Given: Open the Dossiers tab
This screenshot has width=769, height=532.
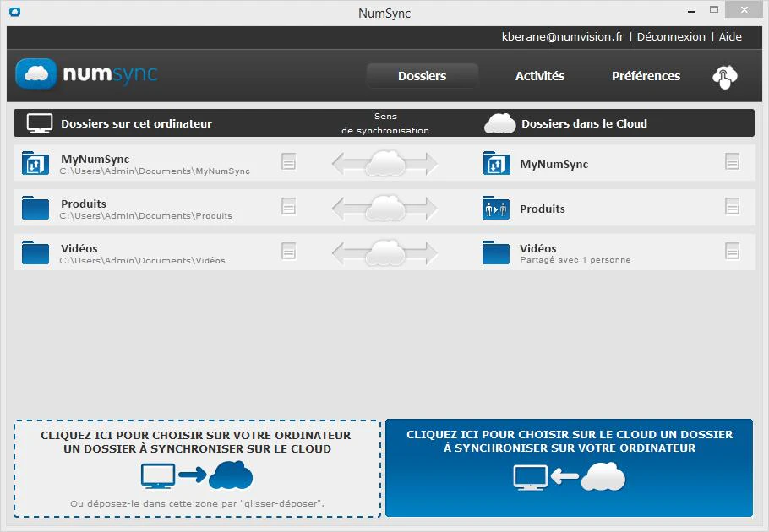Looking at the screenshot, I should (422, 76).
